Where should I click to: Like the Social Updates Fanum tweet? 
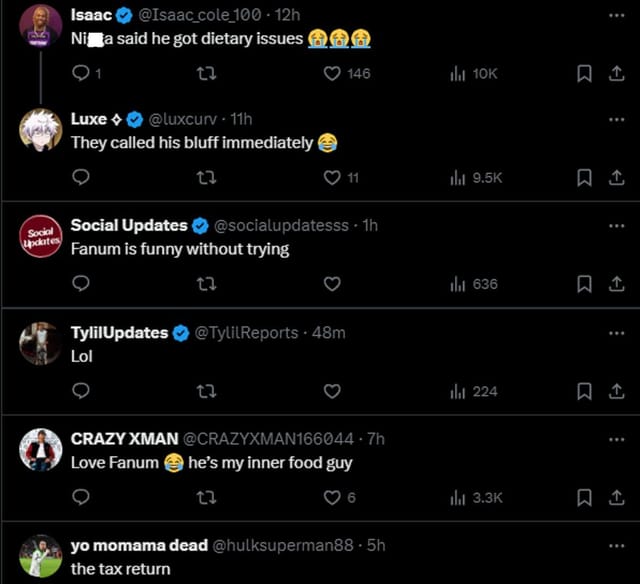332,284
